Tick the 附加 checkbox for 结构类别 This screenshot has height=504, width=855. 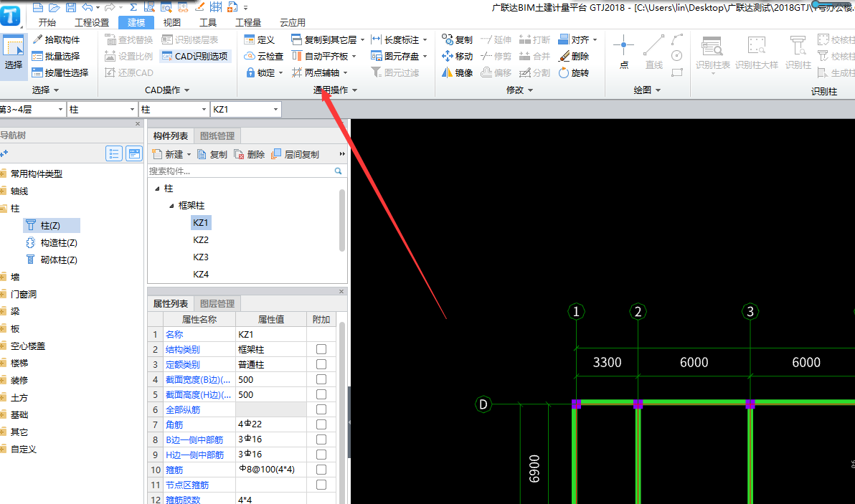pos(321,349)
